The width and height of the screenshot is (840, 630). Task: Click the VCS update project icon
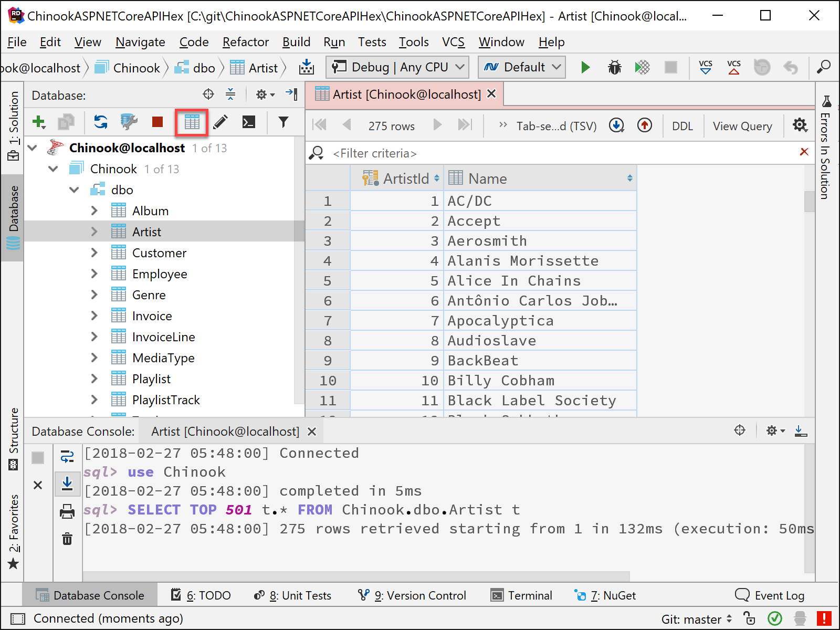coord(706,67)
